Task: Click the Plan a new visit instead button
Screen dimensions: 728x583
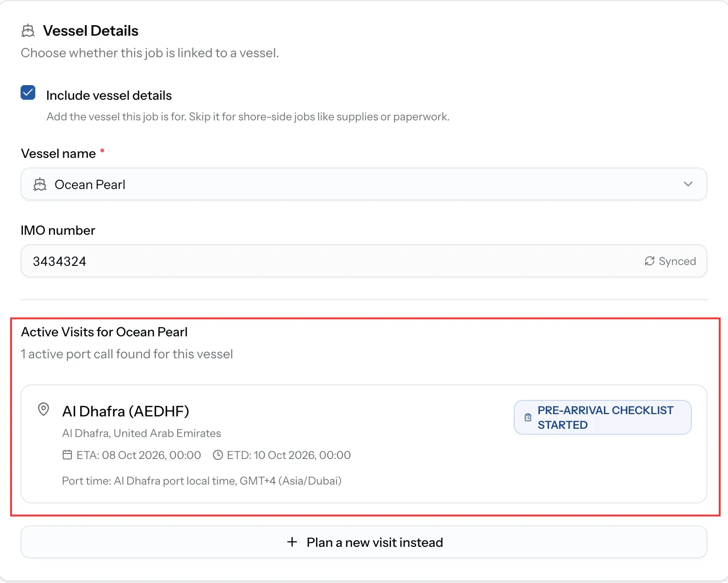Action: click(364, 542)
